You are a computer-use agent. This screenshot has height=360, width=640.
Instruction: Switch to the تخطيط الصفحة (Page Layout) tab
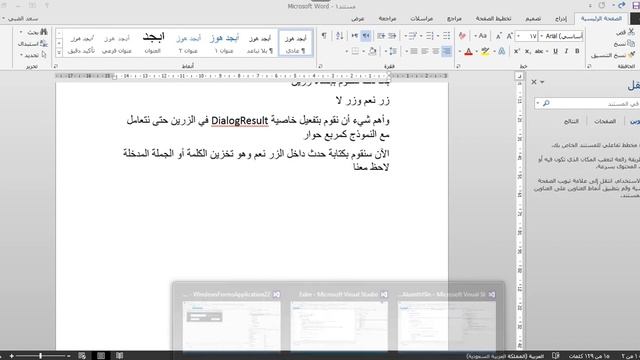(493, 19)
